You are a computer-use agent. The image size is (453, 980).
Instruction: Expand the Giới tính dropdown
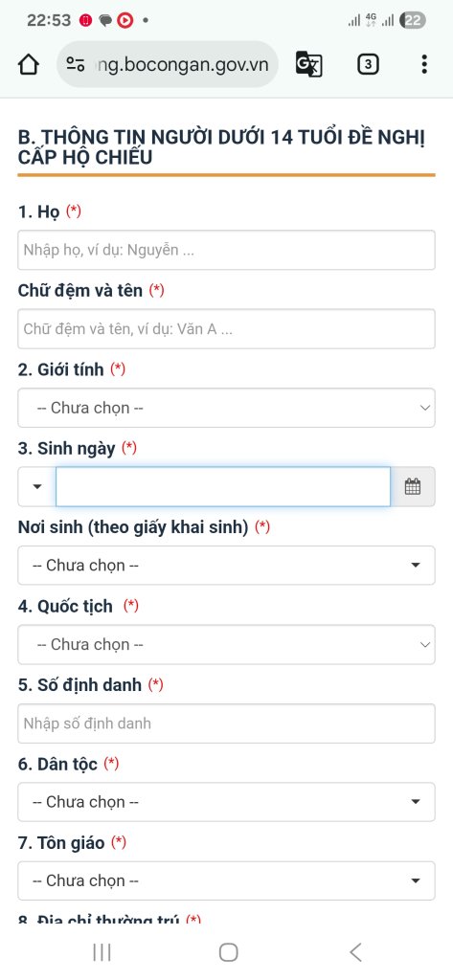point(226,408)
